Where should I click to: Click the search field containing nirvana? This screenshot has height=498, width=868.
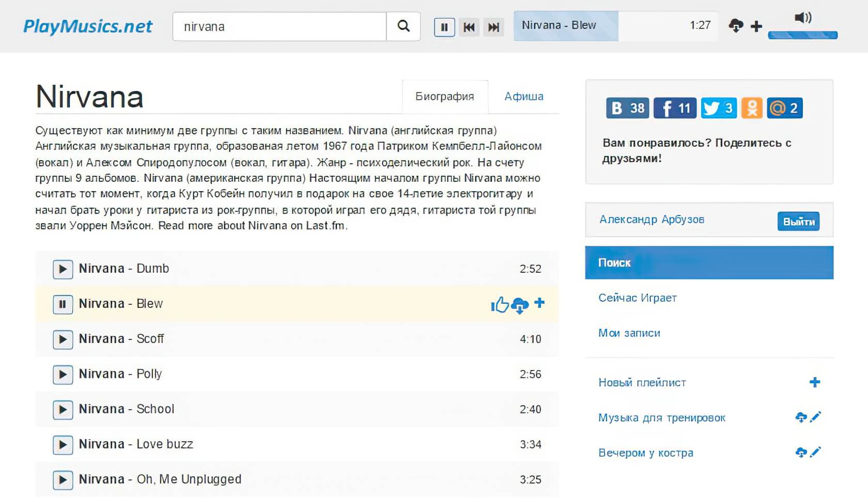point(280,27)
